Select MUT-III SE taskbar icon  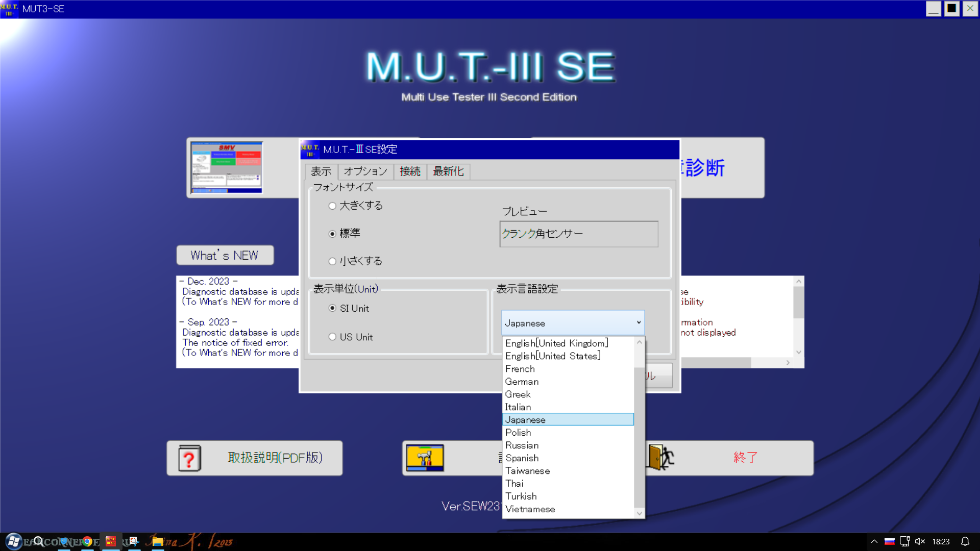(x=111, y=541)
